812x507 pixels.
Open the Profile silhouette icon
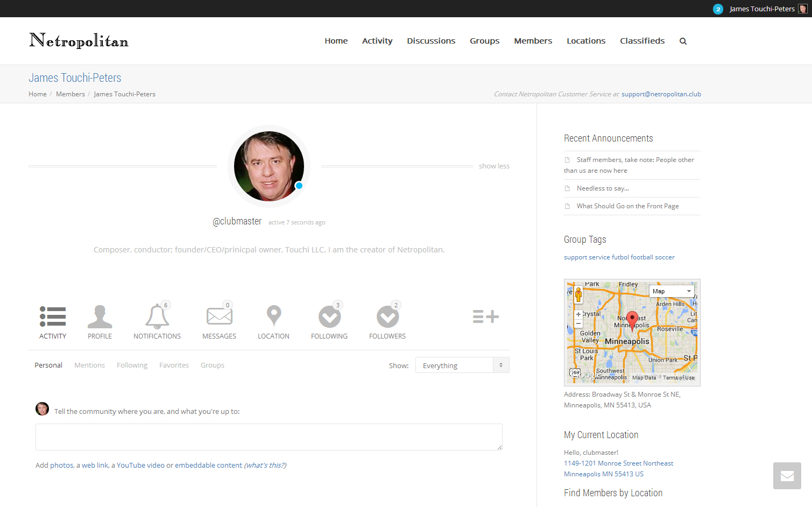(x=100, y=316)
